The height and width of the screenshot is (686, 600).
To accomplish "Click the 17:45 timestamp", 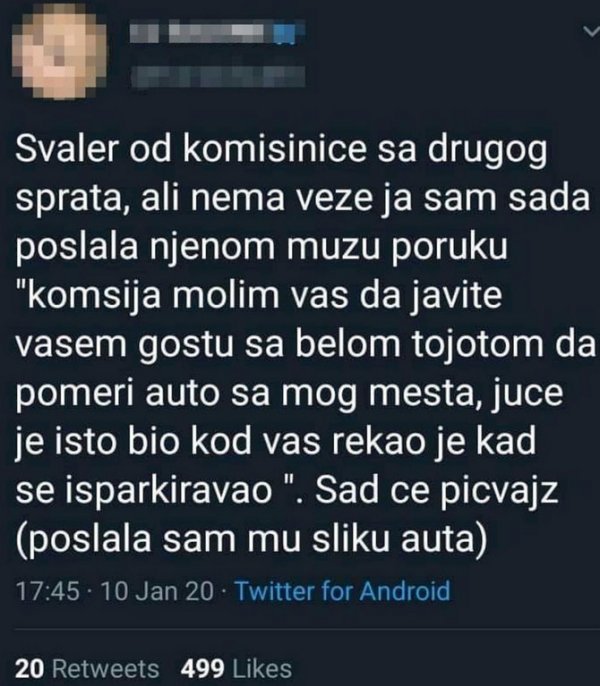I will (48, 591).
